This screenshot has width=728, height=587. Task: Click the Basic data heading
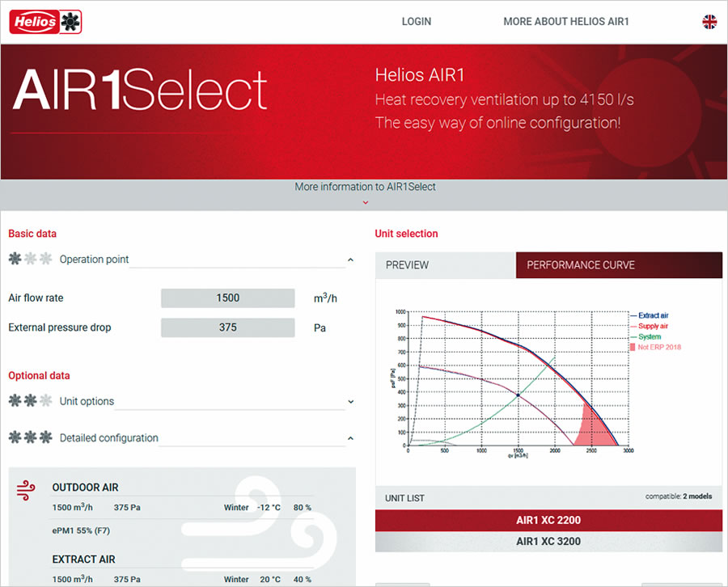[x=32, y=234]
